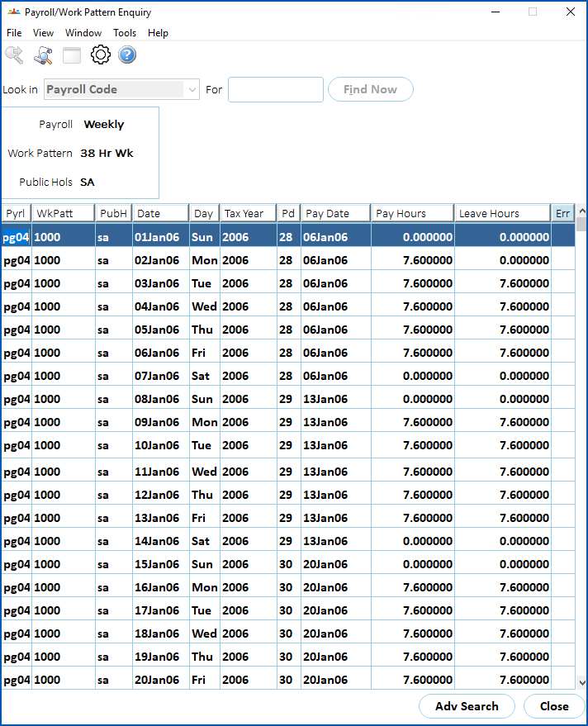Click the Err column header
This screenshot has width=588, height=726.
pos(563,213)
